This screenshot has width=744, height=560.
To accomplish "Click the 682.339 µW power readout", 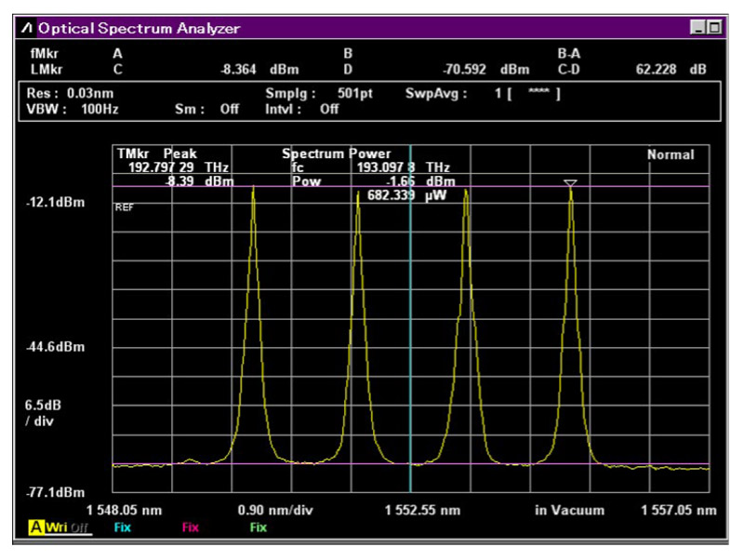I will [406, 195].
